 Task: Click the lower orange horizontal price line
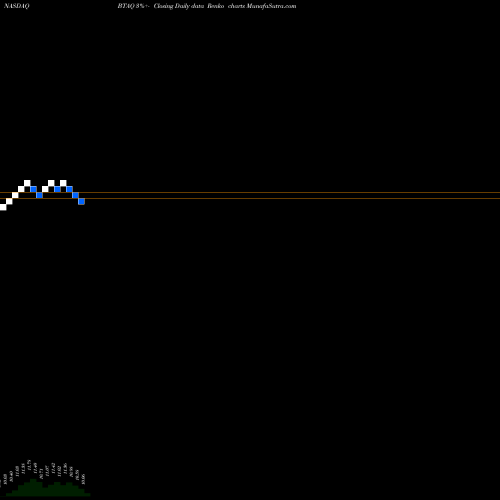click(x=250, y=198)
